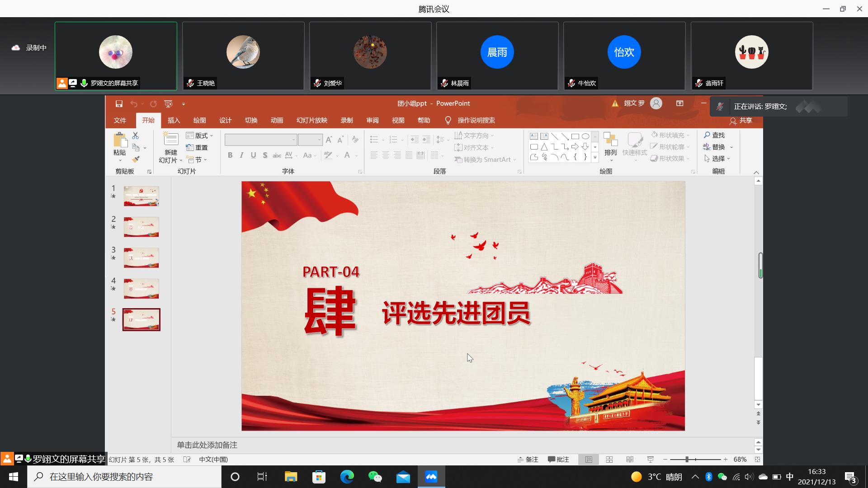Expand Replace (替换) dropdown arrow
Viewport: 868px width, 488px height.
(731, 147)
